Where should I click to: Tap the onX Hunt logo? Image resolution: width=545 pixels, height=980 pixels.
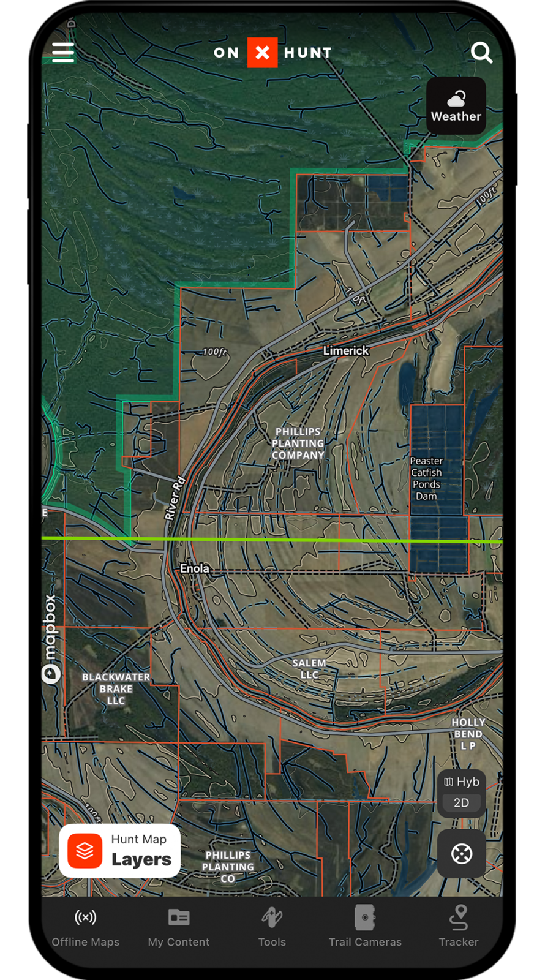pos(272,53)
